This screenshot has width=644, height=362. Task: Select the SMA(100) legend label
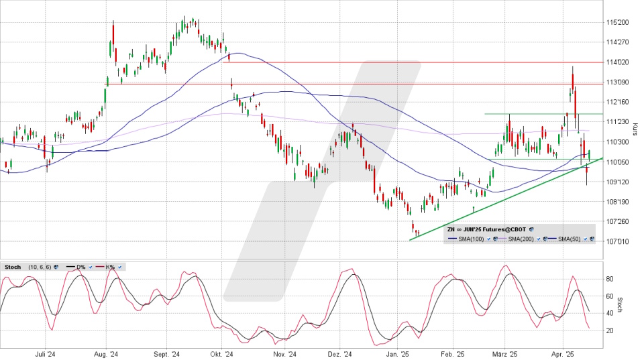pyautogui.click(x=471, y=239)
